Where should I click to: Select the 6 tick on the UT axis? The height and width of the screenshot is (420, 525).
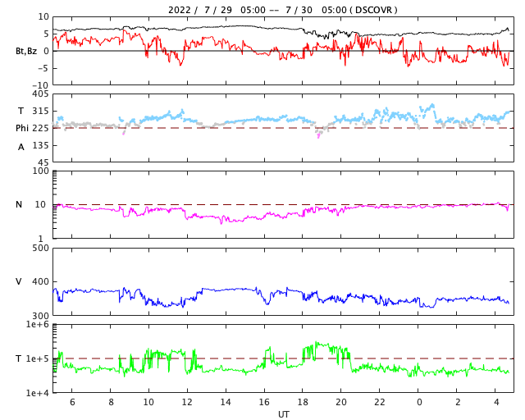coord(72,402)
